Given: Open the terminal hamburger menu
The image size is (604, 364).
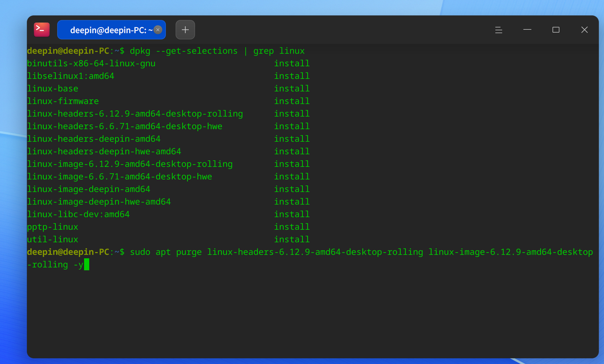Looking at the screenshot, I should [x=498, y=30].
